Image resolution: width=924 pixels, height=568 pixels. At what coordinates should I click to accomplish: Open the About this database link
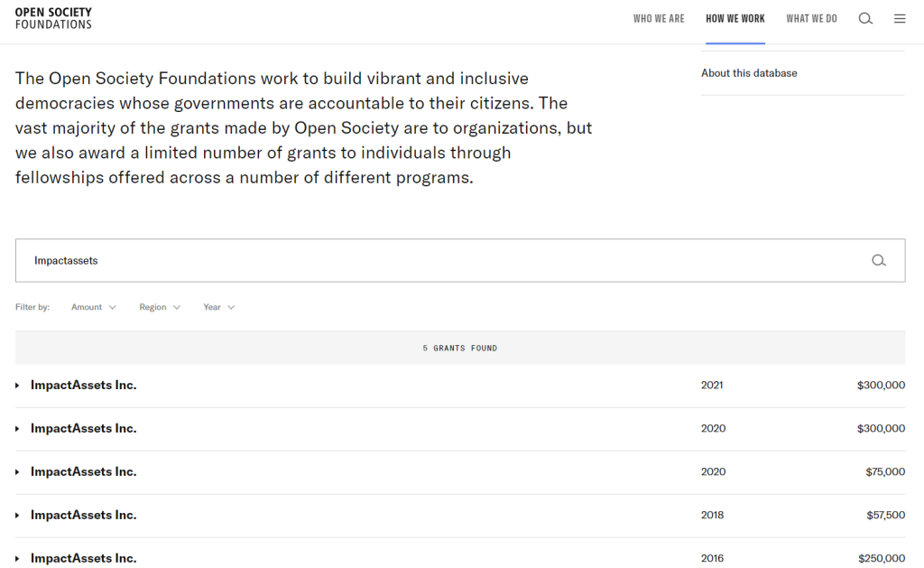point(749,73)
